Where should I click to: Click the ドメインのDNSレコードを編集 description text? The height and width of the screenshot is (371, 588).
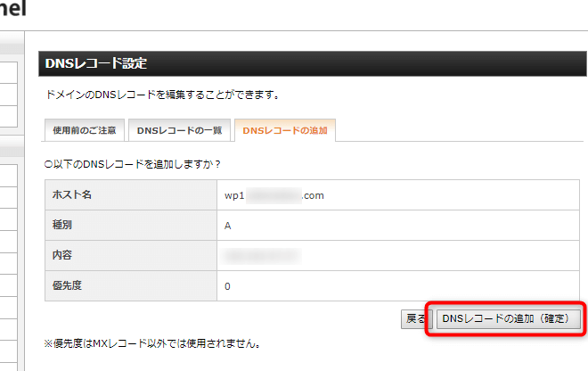pos(160,94)
